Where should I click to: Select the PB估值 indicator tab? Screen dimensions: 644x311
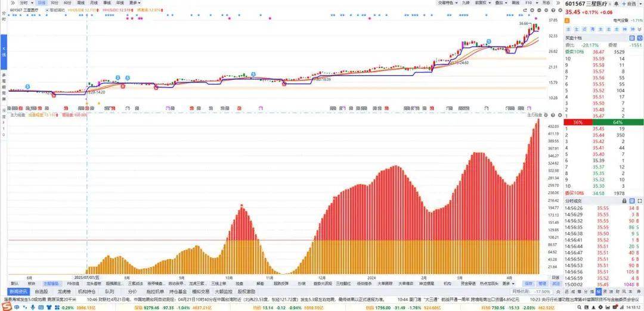(x=73, y=283)
